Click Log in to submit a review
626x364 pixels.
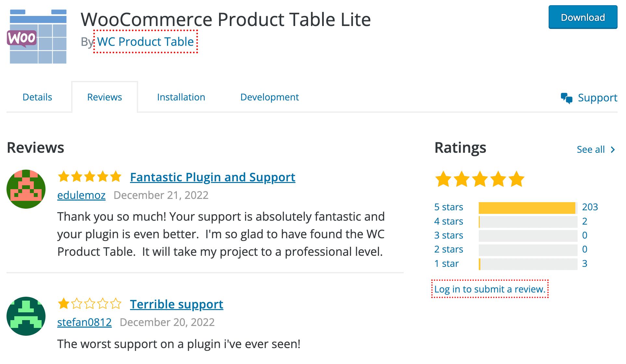click(x=490, y=289)
